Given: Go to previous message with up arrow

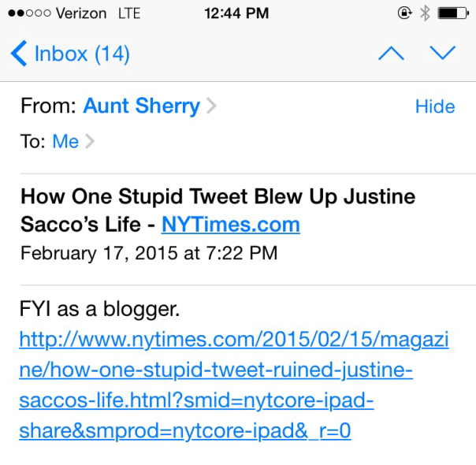Looking at the screenshot, I should (x=391, y=54).
